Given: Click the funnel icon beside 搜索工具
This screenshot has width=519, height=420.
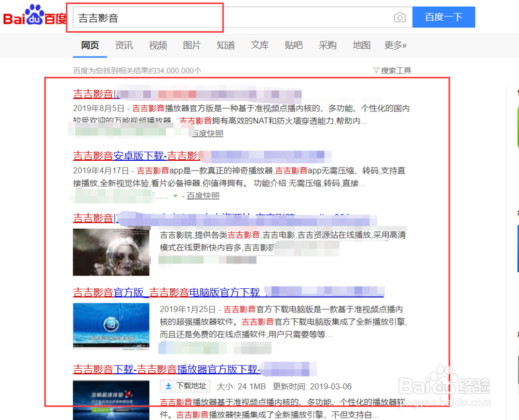Looking at the screenshot, I should 376,71.
